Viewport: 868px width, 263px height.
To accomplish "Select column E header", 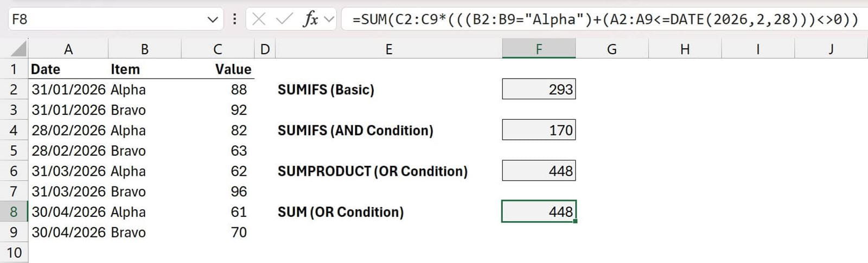I will (389, 49).
